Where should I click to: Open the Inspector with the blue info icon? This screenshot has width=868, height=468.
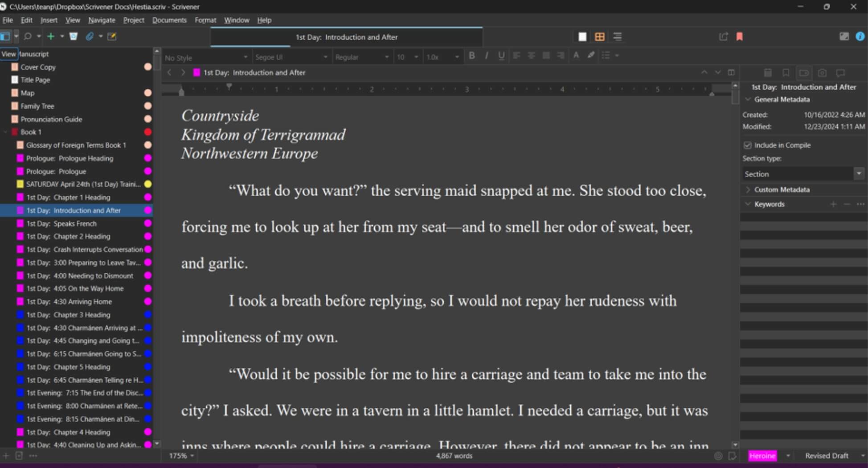pos(860,37)
